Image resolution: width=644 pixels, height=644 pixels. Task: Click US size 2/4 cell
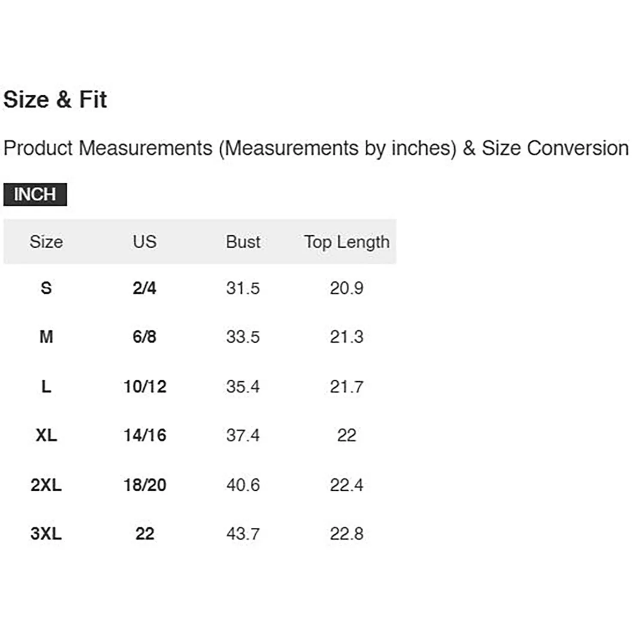tap(145, 288)
